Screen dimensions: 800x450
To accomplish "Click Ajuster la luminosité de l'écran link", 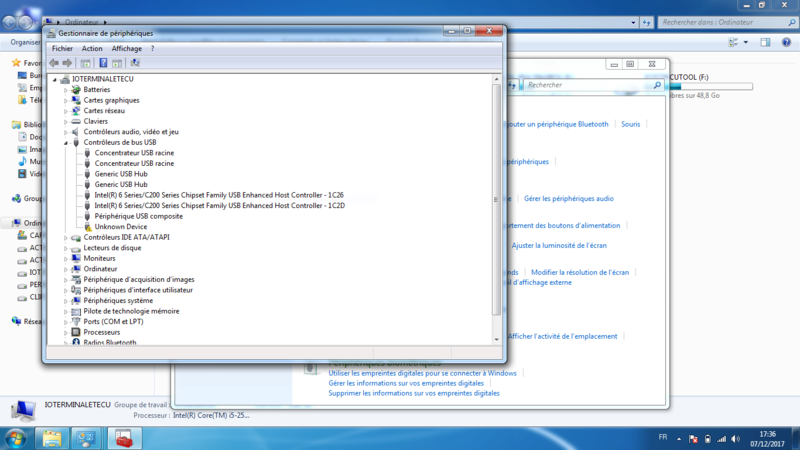I will tap(559, 245).
